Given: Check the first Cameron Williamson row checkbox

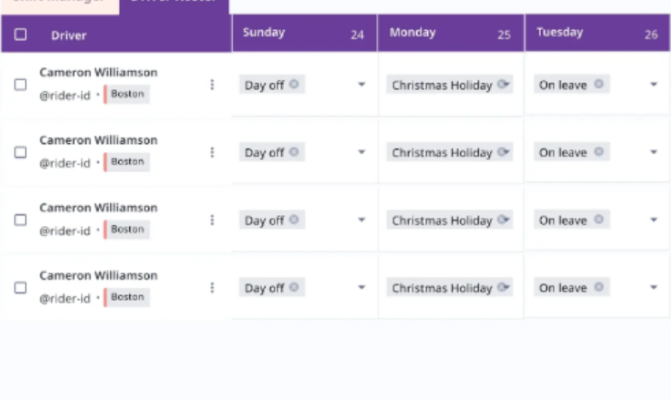Looking at the screenshot, I should point(21,85).
